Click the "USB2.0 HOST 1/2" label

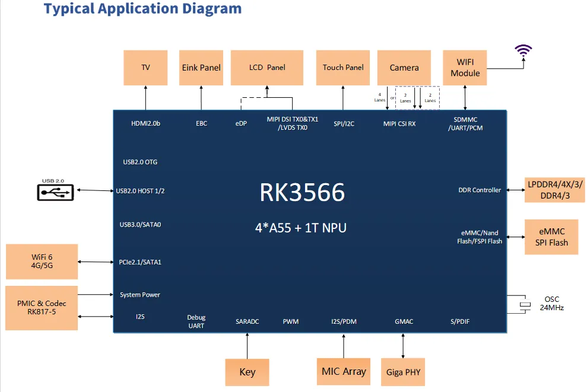[x=141, y=191]
